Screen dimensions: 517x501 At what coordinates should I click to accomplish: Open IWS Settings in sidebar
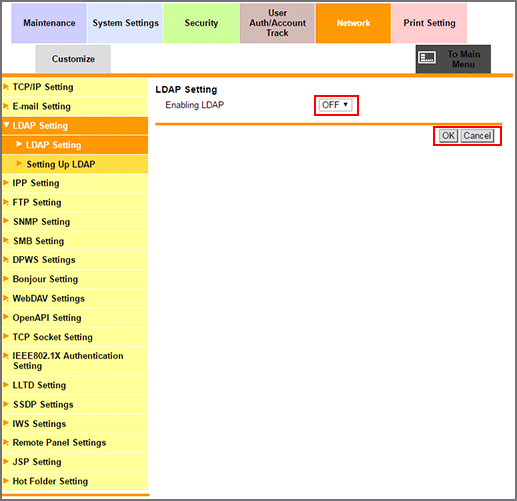tap(75, 424)
